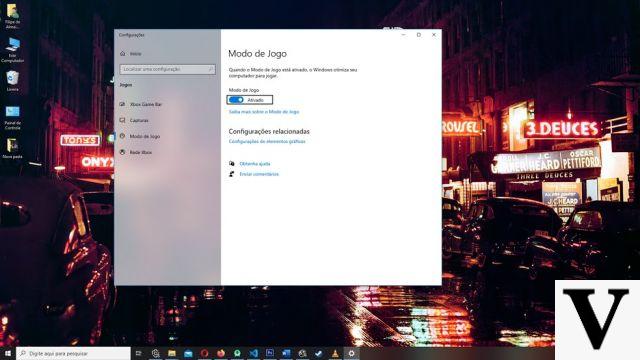Click the Enviar comentários feedback icon
The height and width of the screenshot is (360, 640).
pyautogui.click(x=232, y=174)
